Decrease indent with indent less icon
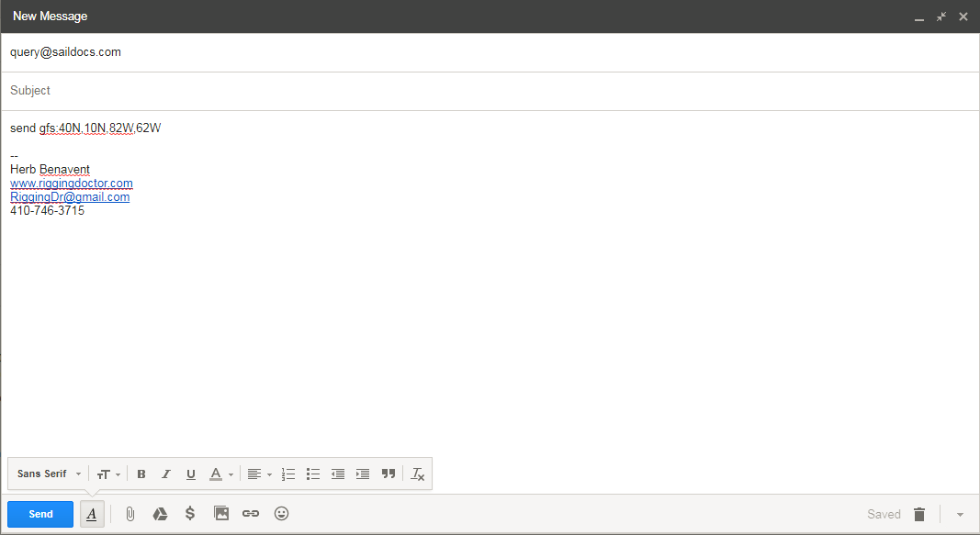 click(x=337, y=474)
